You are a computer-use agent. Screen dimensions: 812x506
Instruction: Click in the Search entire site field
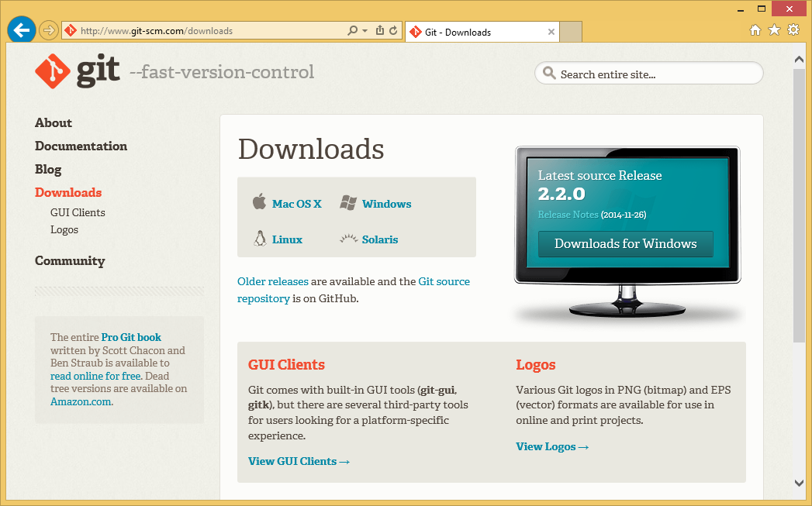[x=649, y=74]
